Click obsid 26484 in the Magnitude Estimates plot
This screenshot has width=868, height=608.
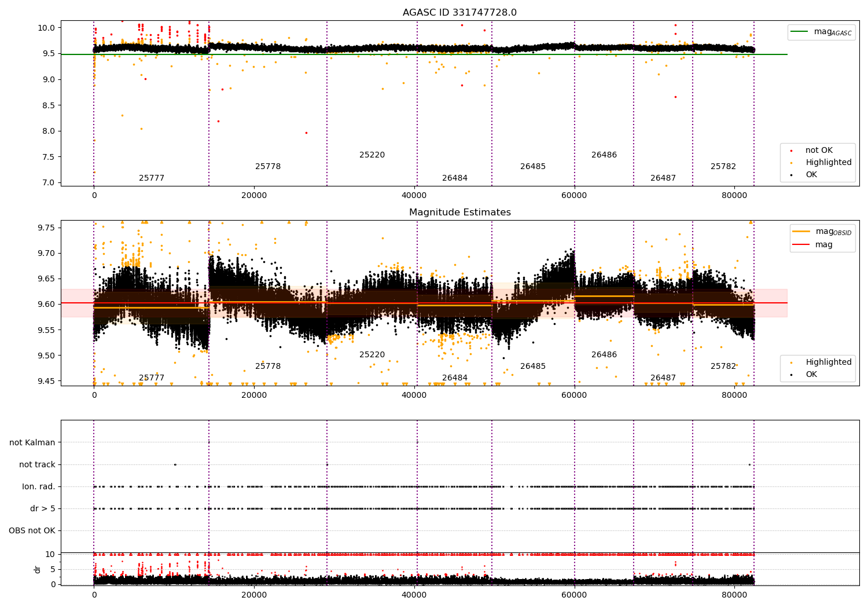(x=455, y=378)
